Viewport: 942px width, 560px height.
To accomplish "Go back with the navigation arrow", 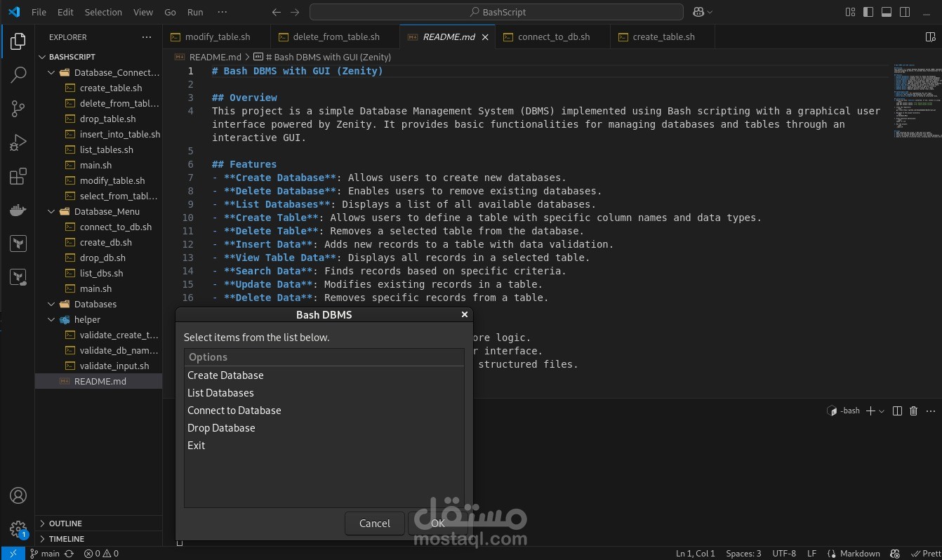I will click(x=277, y=12).
